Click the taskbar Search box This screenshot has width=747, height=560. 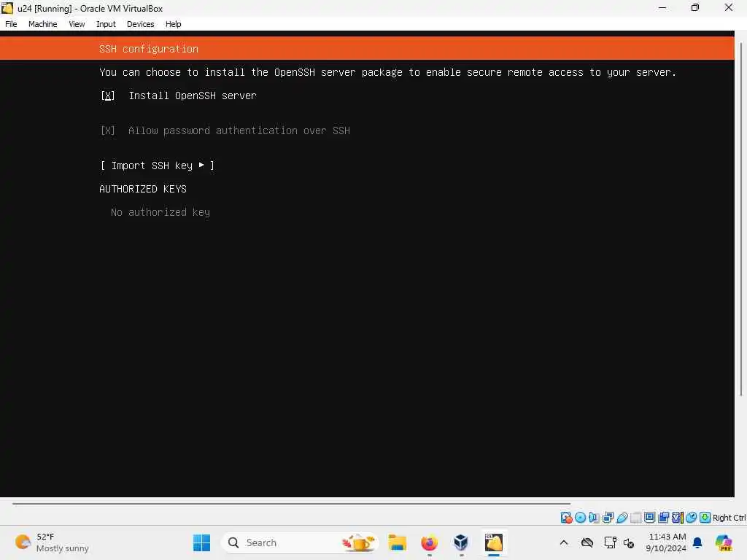click(x=300, y=542)
